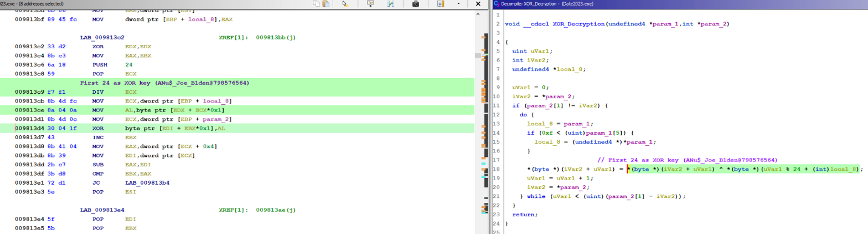The width and height of the screenshot is (868, 234).
Task: Follow XREF 009813ae(j) reference
Action: coord(275,211)
